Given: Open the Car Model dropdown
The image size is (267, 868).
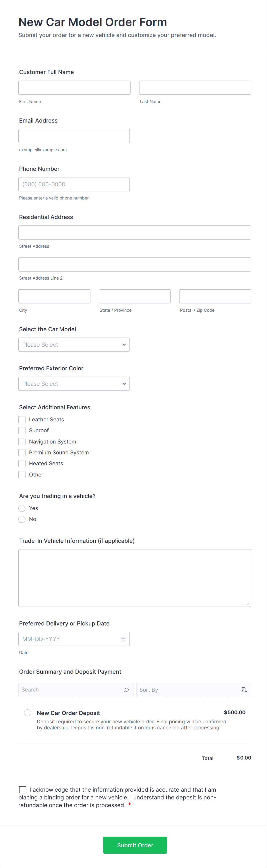Looking at the screenshot, I should pyautogui.click(x=74, y=345).
